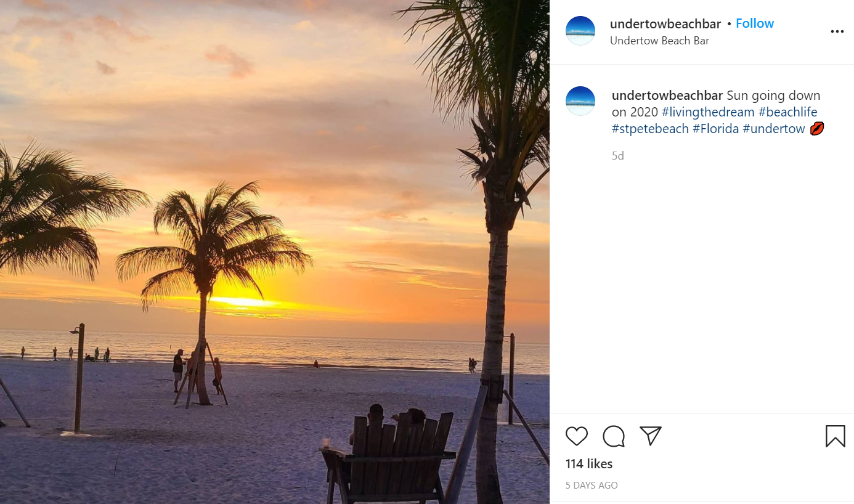Click the Undertow Beach Bar subtitle text
The width and height of the screenshot is (854, 504).
click(x=660, y=40)
